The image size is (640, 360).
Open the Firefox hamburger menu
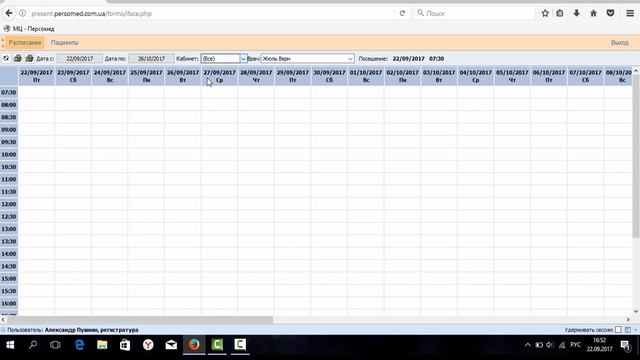(x=630, y=13)
